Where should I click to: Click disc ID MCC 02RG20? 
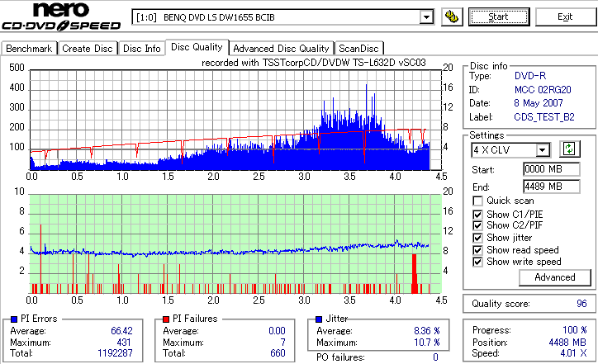point(543,90)
